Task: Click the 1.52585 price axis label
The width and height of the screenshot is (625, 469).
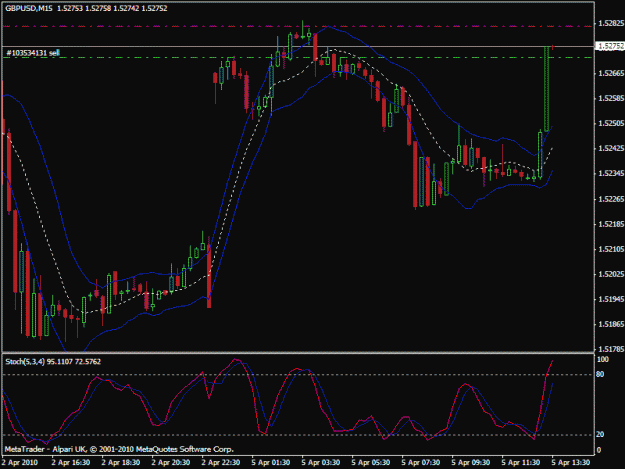Action: tap(611, 98)
